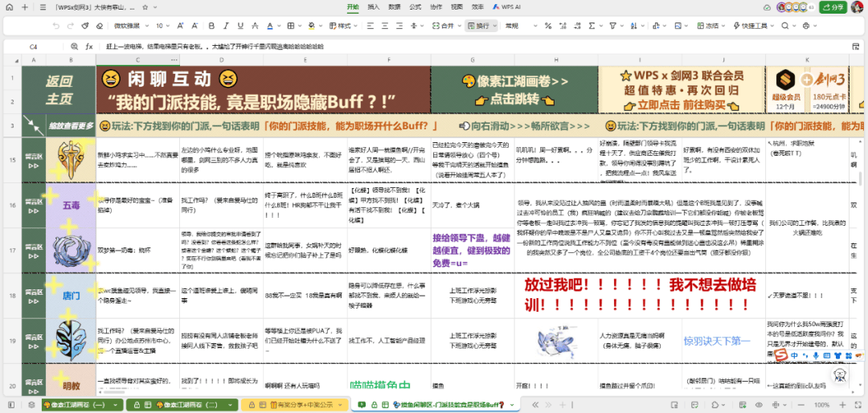The height and width of the screenshot is (413, 868).
Task: Insert an AutoSum formula
Action: (592, 26)
